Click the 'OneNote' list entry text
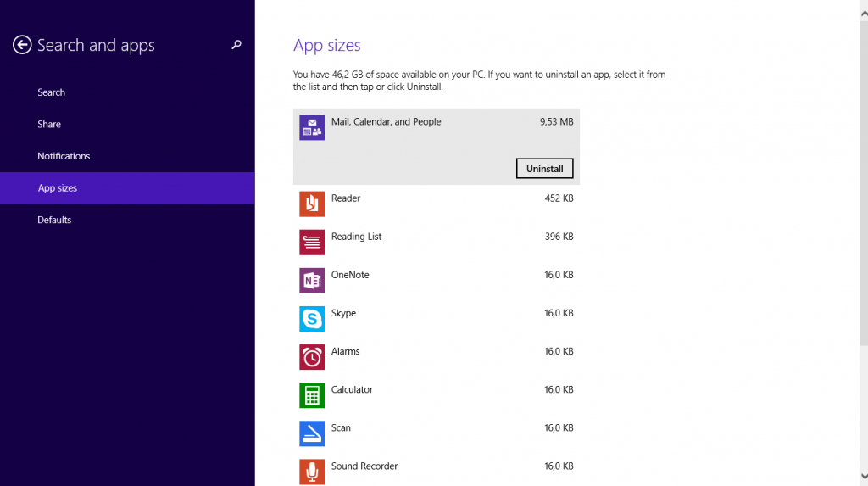 (x=350, y=275)
